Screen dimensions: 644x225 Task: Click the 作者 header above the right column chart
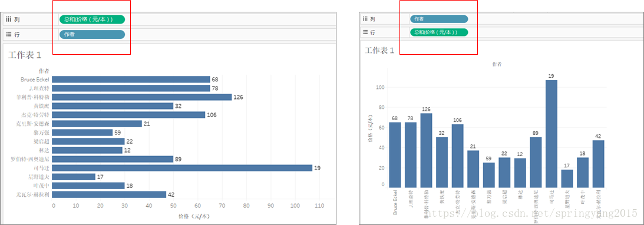click(x=497, y=64)
